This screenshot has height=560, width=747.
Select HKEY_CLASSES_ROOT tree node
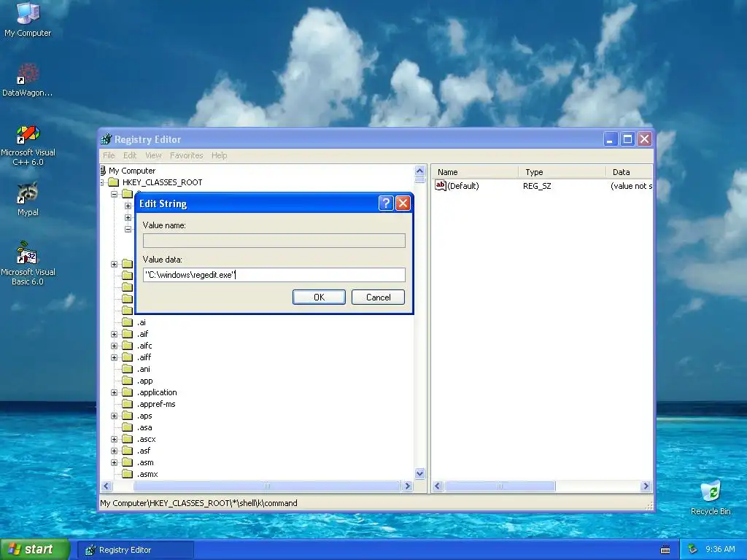(162, 182)
